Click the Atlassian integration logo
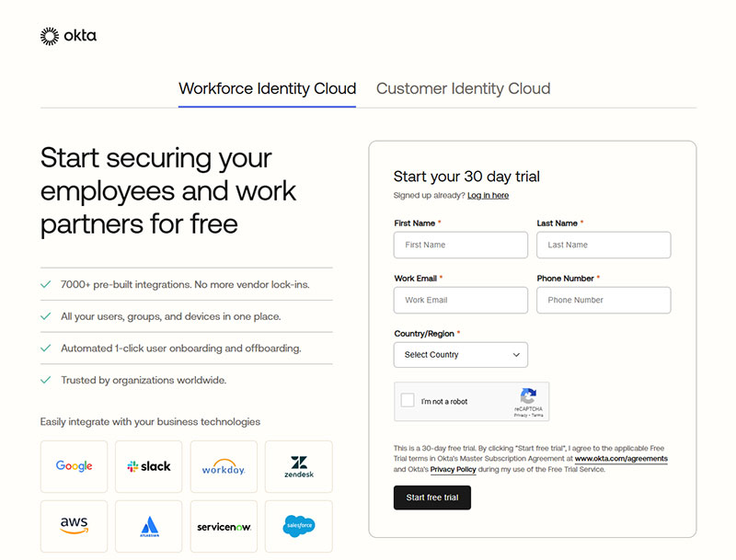The width and height of the screenshot is (736, 560). [x=149, y=526]
